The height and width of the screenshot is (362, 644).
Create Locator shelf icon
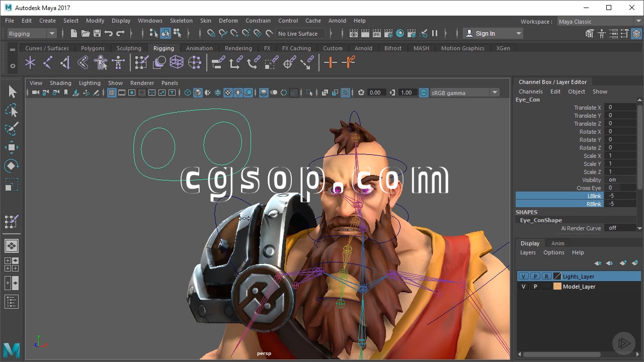30,62
